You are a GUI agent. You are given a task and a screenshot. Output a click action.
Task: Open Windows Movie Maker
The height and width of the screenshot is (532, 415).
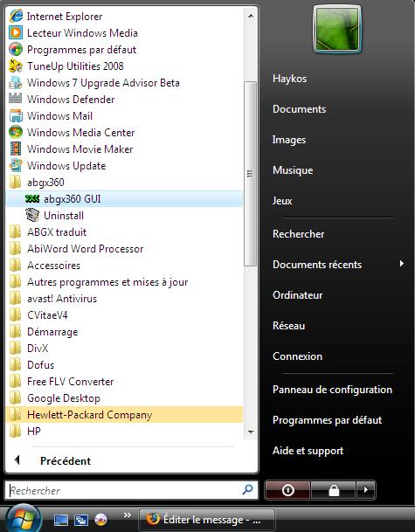[x=71, y=149]
